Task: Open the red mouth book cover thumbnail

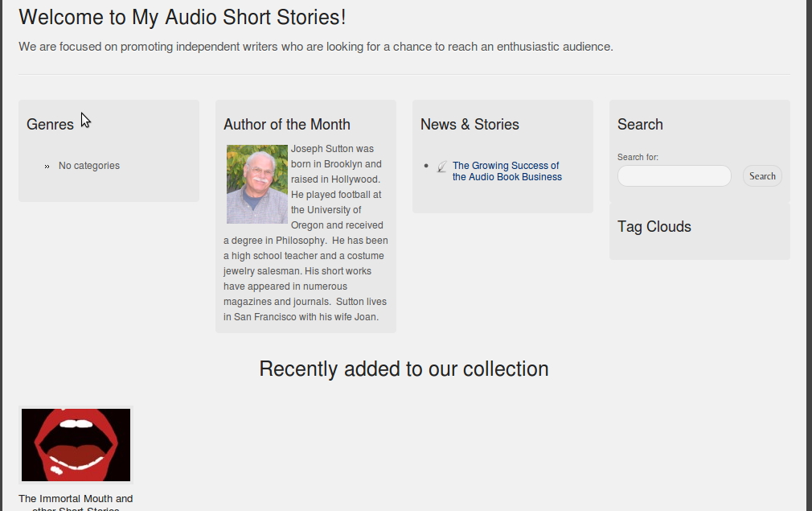Action: (76, 445)
